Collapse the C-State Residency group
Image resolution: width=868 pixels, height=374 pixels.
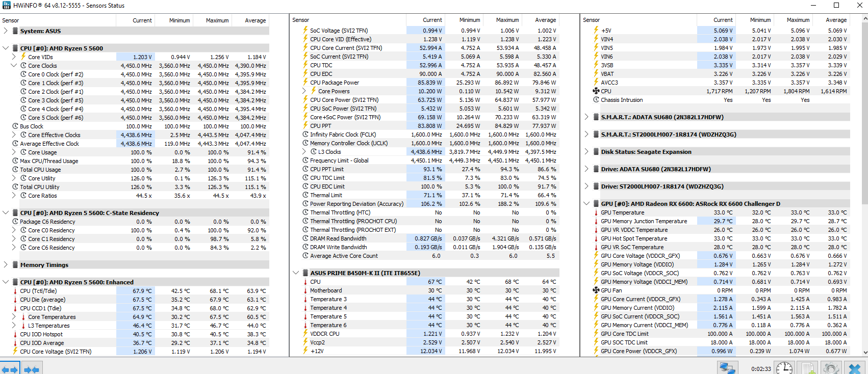point(6,213)
